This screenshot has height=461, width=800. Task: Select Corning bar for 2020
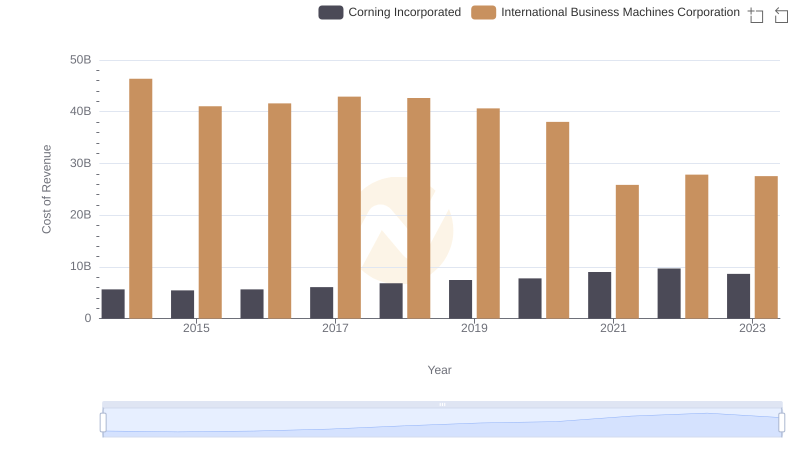[x=530, y=298]
